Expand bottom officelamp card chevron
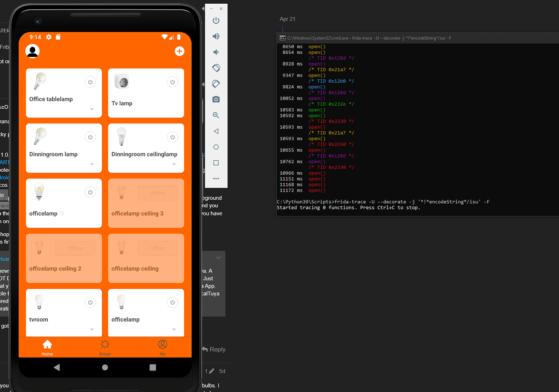The height and width of the screenshot is (392, 559). (174, 329)
